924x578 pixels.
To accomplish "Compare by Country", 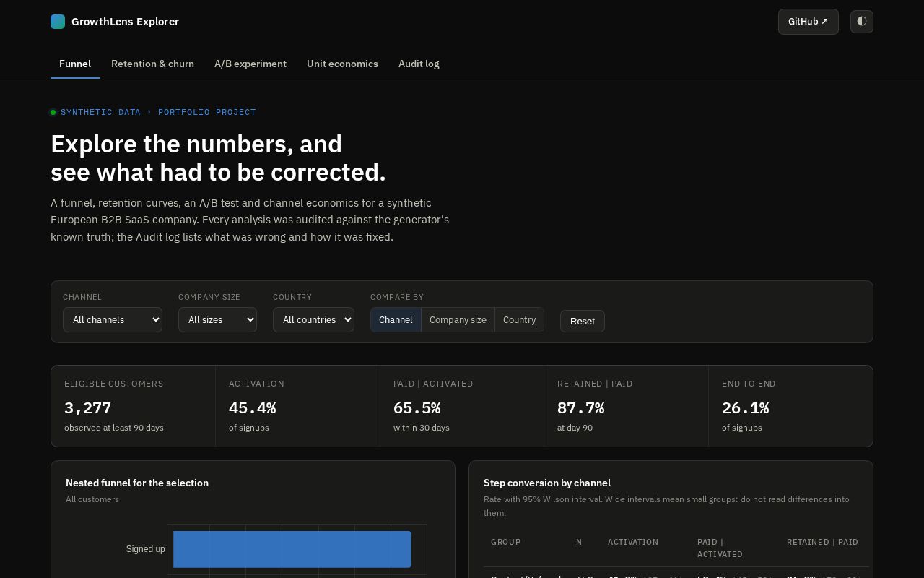I will tap(519, 320).
